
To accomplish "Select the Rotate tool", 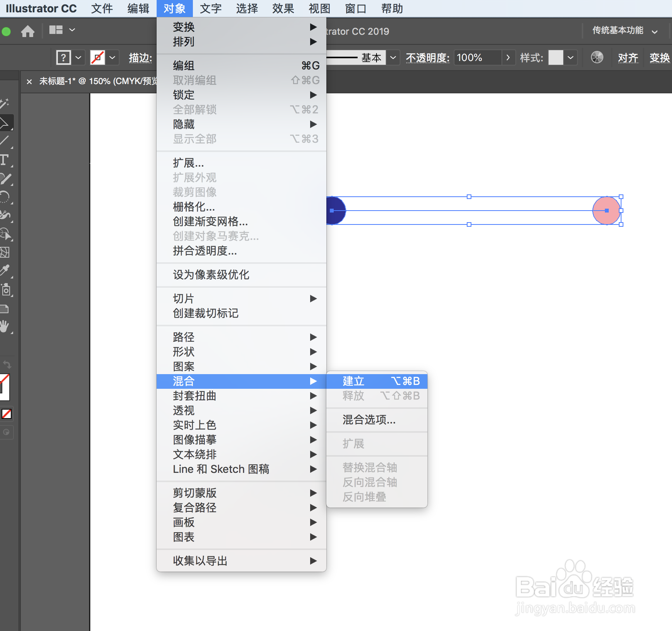I will pos(5,197).
